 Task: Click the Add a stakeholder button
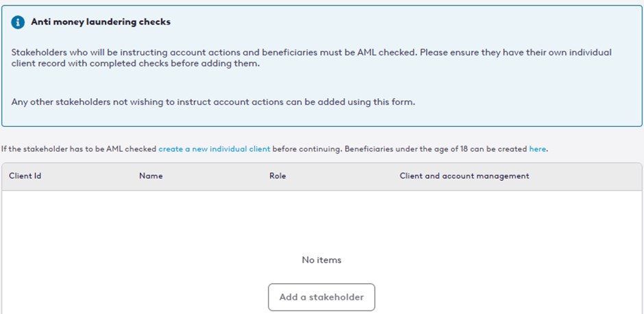321,297
